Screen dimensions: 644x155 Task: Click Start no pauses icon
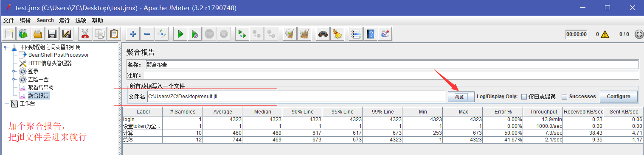coord(195,34)
